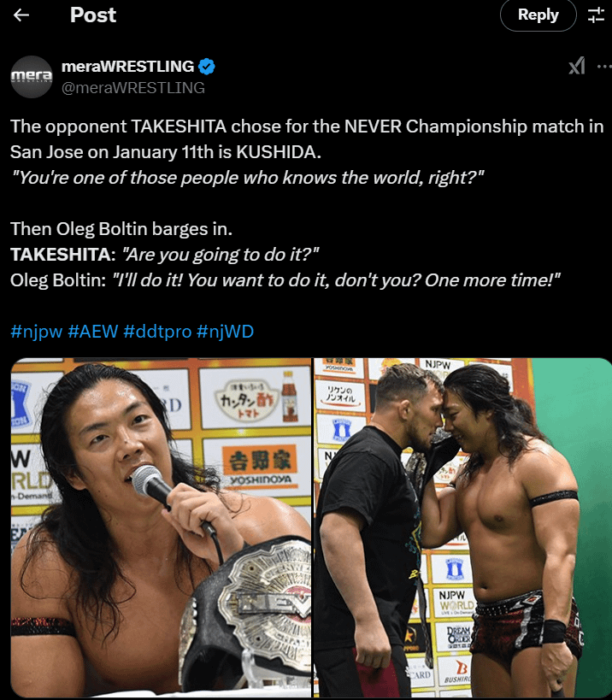Open the photo of wrestler holding microphone
612x700 pixels.
(x=161, y=527)
